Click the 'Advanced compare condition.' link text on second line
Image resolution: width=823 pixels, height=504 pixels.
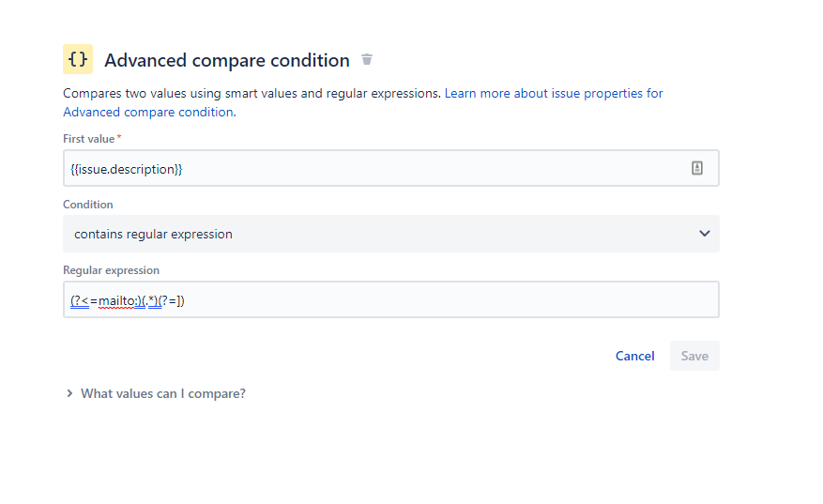tap(148, 112)
